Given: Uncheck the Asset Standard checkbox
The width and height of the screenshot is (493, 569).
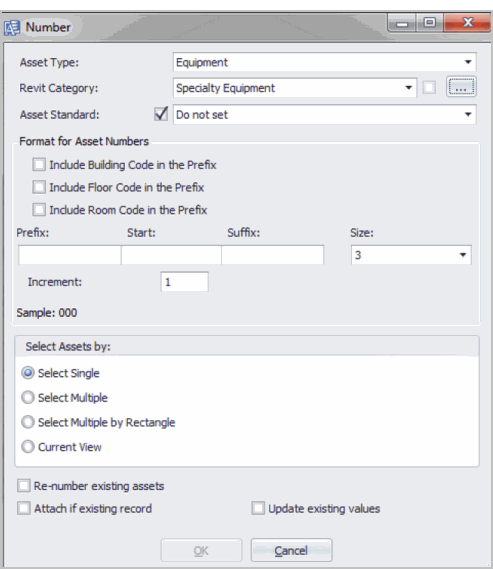Looking at the screenshot, I should tap(161, 114).
